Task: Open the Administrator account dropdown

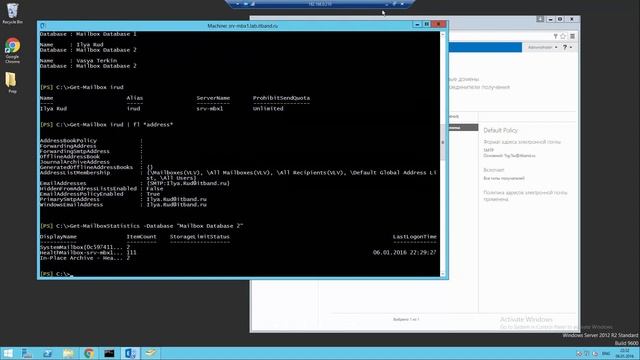Action: click(x=542, y=47)
